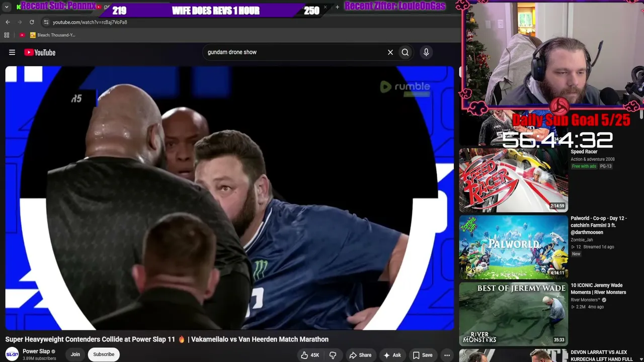Open the Power Slap channel name link

36,351
